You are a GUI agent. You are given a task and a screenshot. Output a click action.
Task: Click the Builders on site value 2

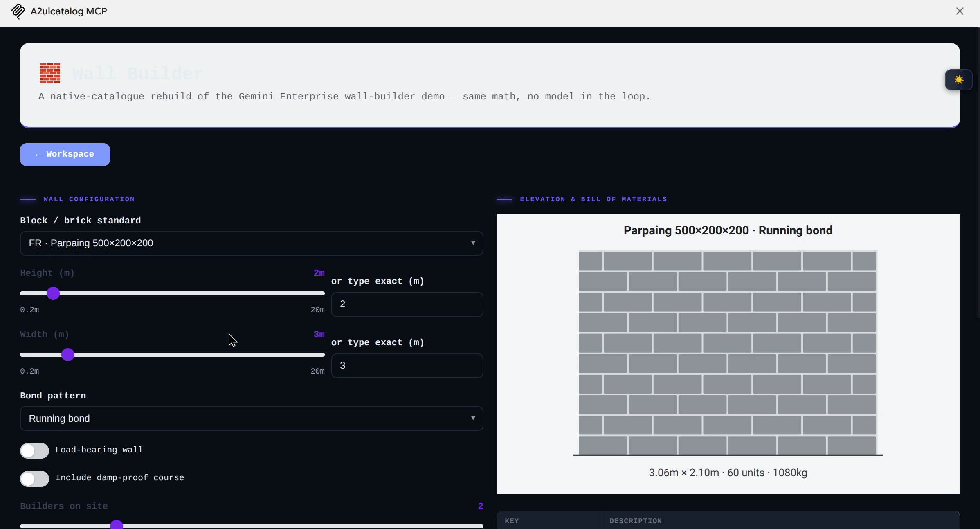(x=481, y=506)
